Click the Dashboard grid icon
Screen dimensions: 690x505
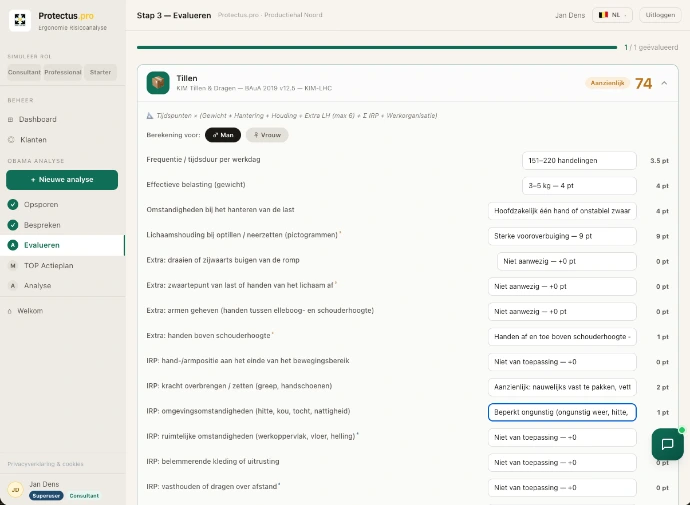click(x=11, y=119)
